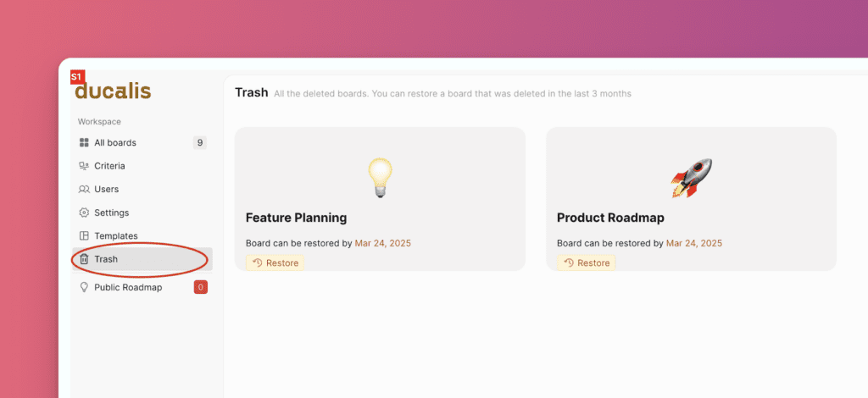Click the Feature Planning lightbulb emoji

coord(380,177)
